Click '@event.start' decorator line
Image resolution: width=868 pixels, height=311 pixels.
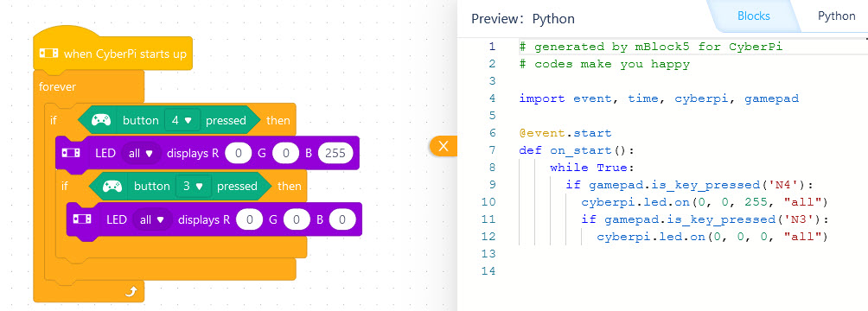click(565, 133)
